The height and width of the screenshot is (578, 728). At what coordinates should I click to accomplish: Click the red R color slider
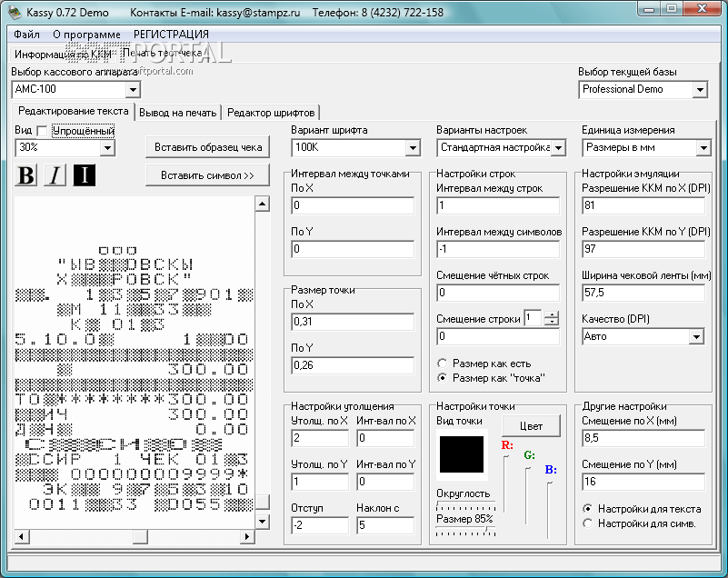click(506, 483)
